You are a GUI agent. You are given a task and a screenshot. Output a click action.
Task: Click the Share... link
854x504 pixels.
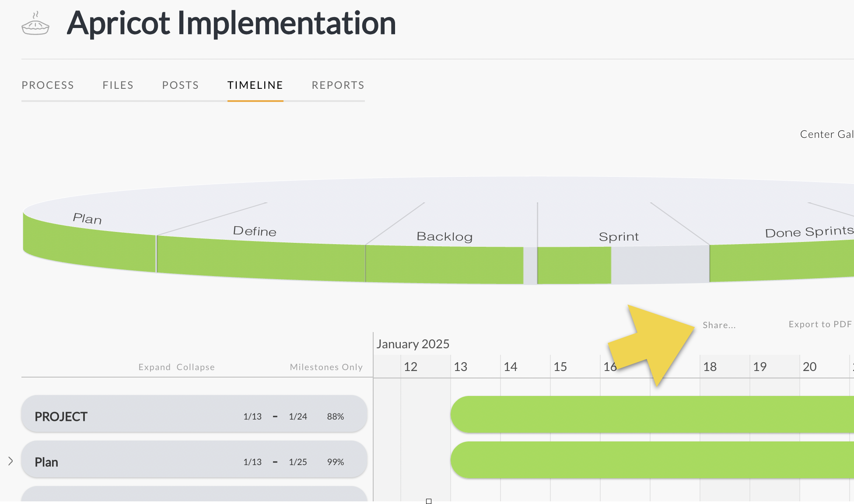(x=719, y=325)
